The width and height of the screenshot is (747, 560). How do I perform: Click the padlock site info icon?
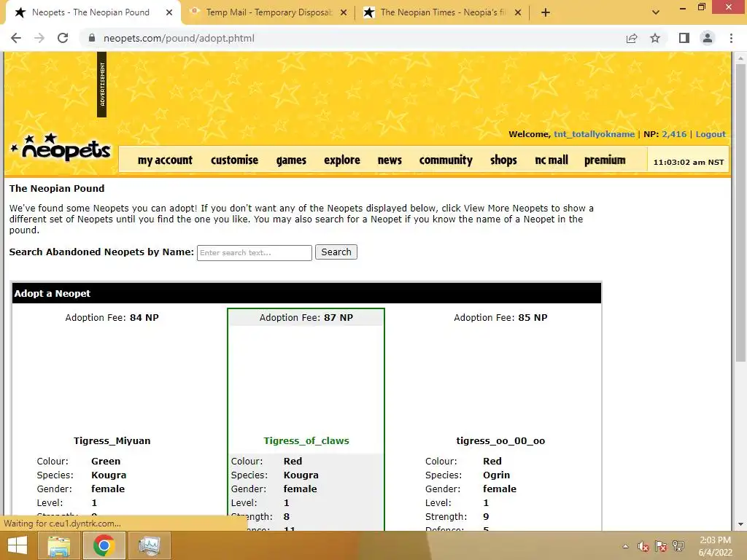[92, 38]
